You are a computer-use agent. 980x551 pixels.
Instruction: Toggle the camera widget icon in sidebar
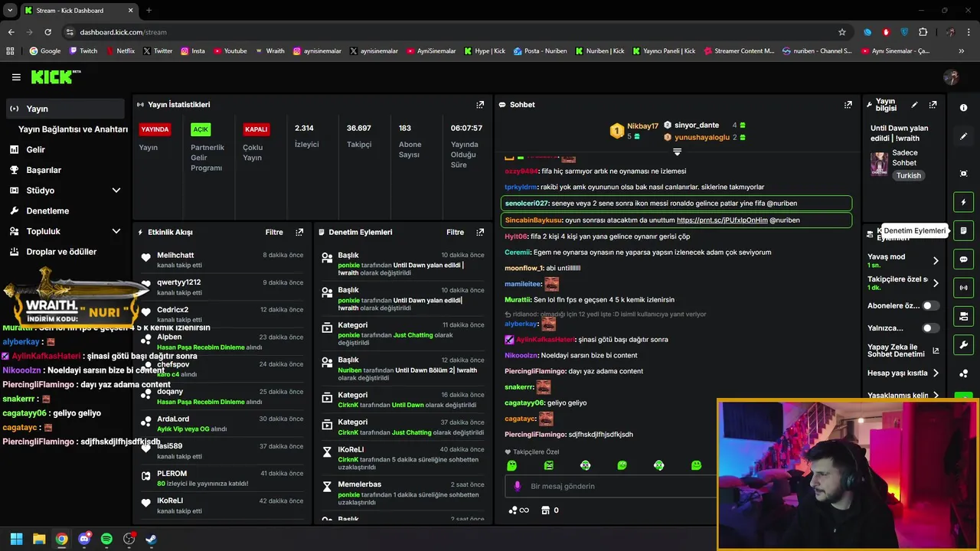pyautogui.click(x=963, y=316)
